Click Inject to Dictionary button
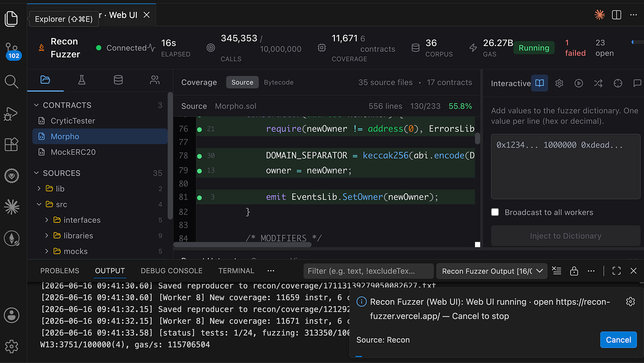 tap(565, 236)
